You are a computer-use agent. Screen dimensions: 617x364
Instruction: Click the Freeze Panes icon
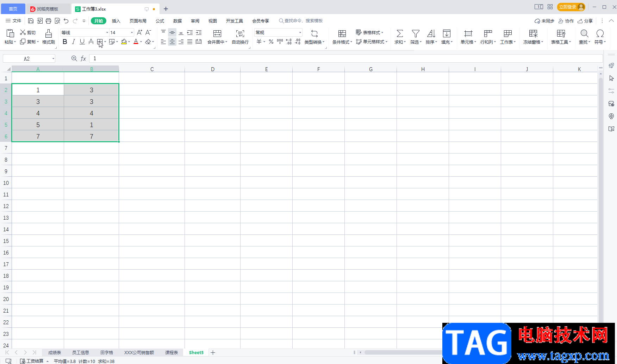533,33
